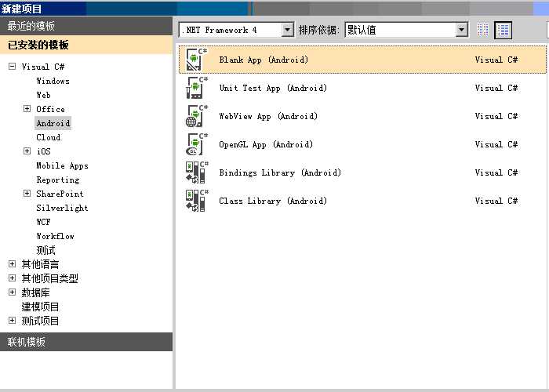Viewport: 549px width, 392px height.
Task: Select the 测试项目 label
Action: coord(40,321)
